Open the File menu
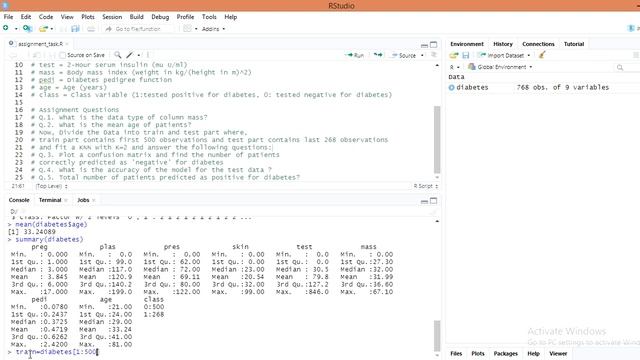This screenshot has width=640, height=360. pyautogui.click(x=8, y=17)
